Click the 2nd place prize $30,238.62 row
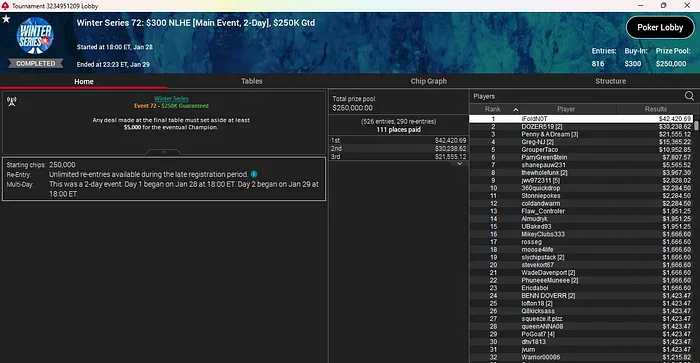The width and height of the screenshot is (700, 363). 398,148
